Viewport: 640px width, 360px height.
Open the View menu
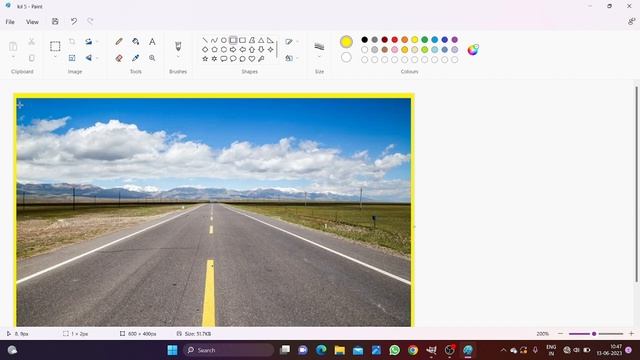pyautogui.click(x=32, y=22)
